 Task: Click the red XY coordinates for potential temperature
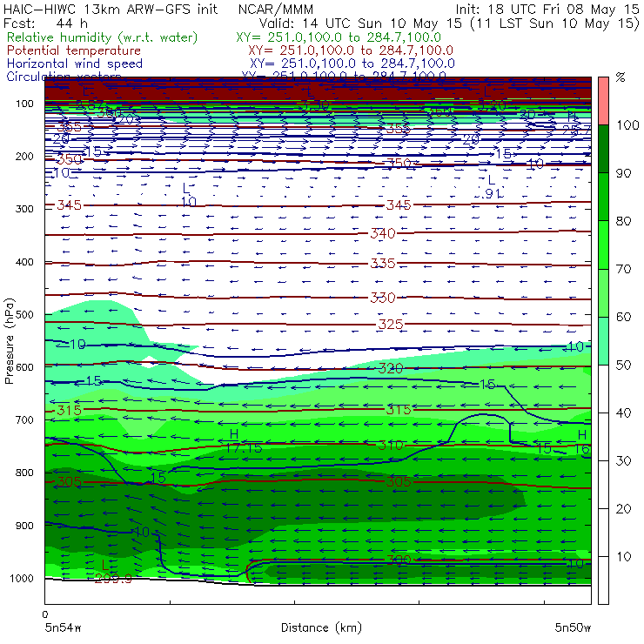351,50
